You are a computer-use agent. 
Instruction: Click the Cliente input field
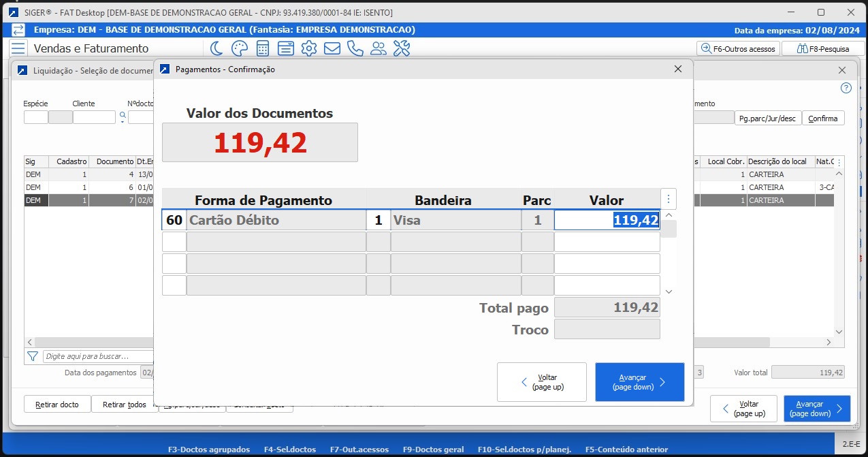pos(94,117)
